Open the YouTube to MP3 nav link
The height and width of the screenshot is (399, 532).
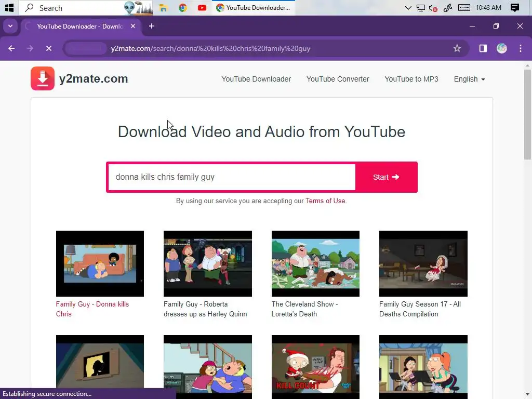click(x=411, y=79)
